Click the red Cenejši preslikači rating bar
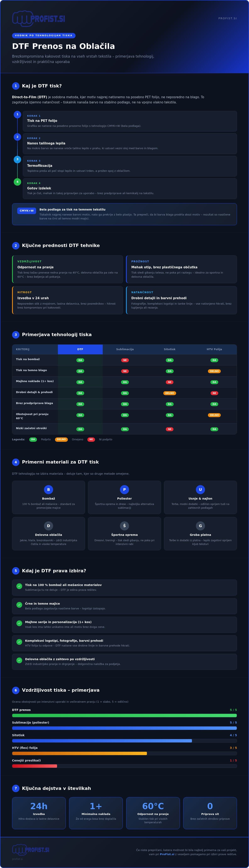 [34, 766]
